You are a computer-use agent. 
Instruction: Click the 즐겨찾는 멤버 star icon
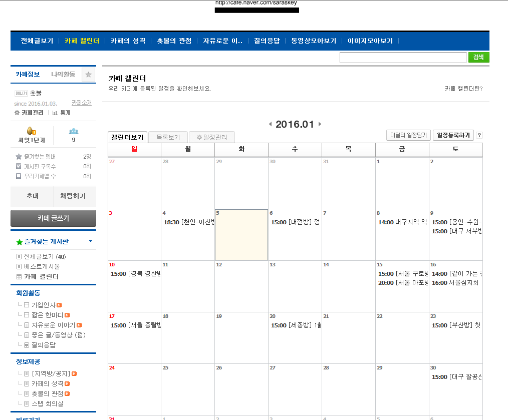19,157
